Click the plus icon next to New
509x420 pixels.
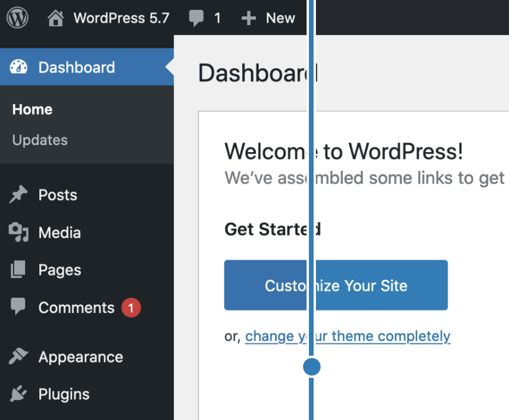pos(249,18)
